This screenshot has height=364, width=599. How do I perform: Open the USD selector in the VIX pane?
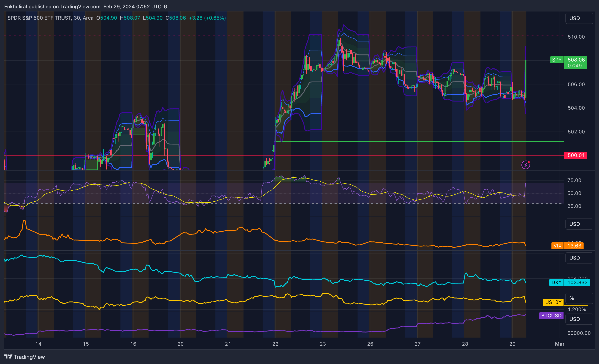click(579, 224)
